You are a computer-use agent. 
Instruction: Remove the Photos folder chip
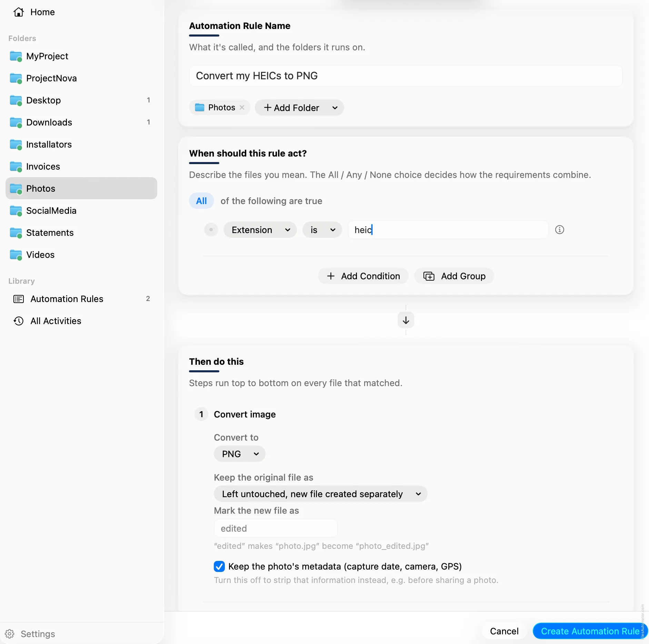(242, 108)
